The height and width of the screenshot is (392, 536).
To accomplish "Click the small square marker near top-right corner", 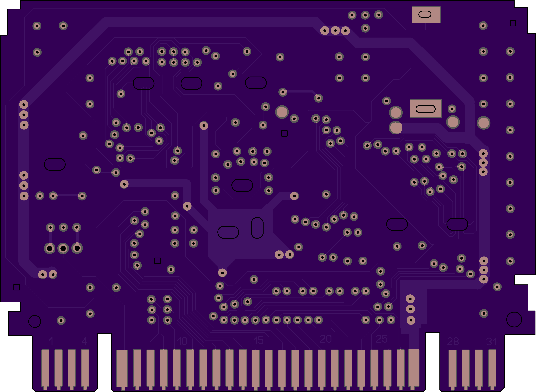I will point(513,23).
